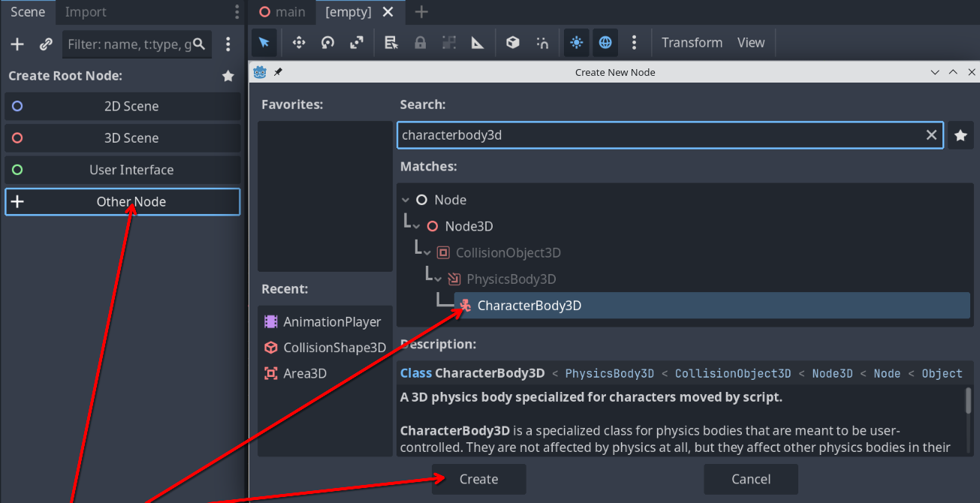Collapse the PhysicsBody3D tree arrow
980x503 pixels.
coord(438,279)
